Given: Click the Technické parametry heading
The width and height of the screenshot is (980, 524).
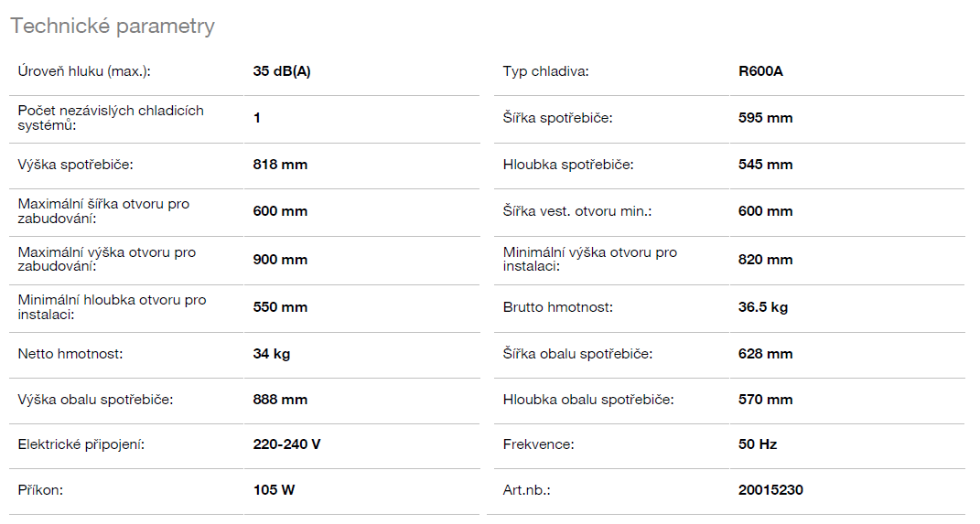Looking at the screenshot, I should pos(113,26).
